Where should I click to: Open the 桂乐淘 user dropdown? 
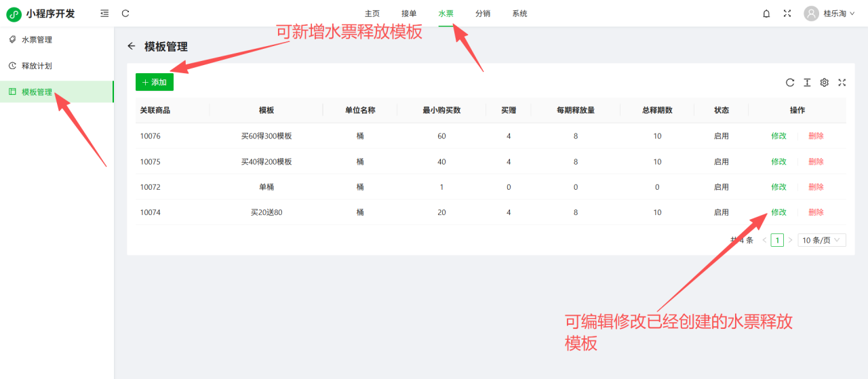click(x=829, y=14)
